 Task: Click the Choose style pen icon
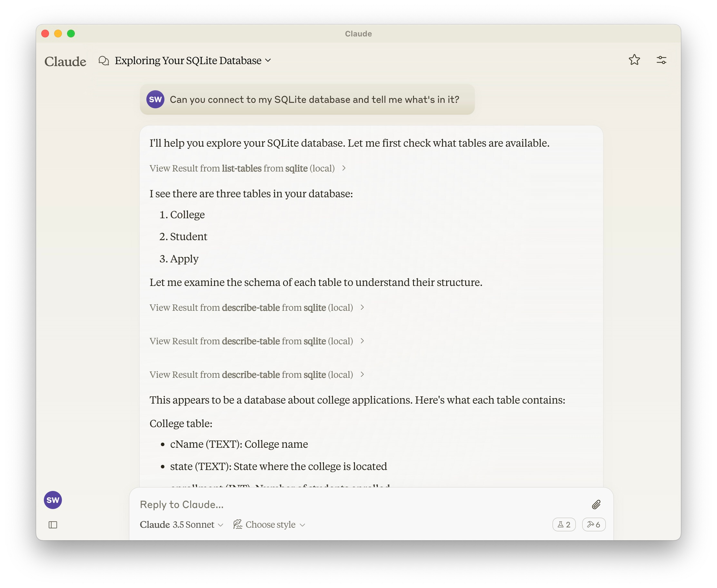click(x=238, y=524)
